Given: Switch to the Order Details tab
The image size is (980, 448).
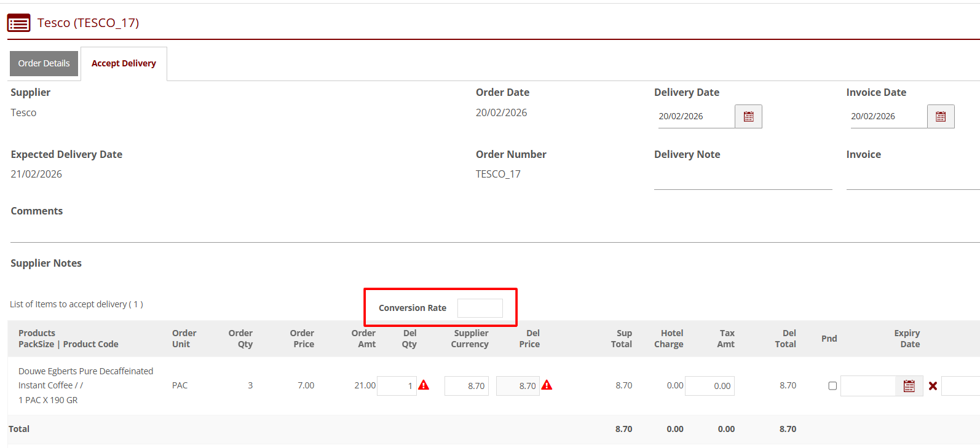Looking at the screenshot, I should [x=44, y=63].
